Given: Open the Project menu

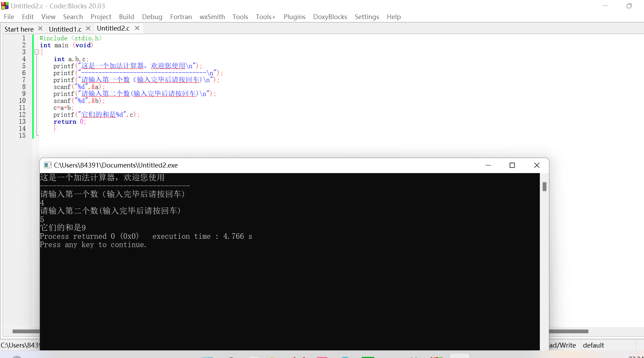Looking at the screenshot, I should (101, 17).
